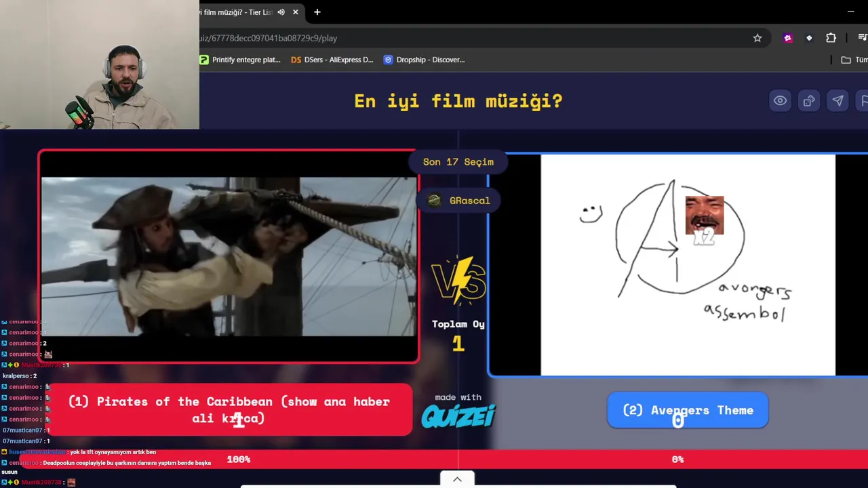Screen dimensions: 868x488
Task: Open the Printify entegre bookmark
Action: point(240,60)
